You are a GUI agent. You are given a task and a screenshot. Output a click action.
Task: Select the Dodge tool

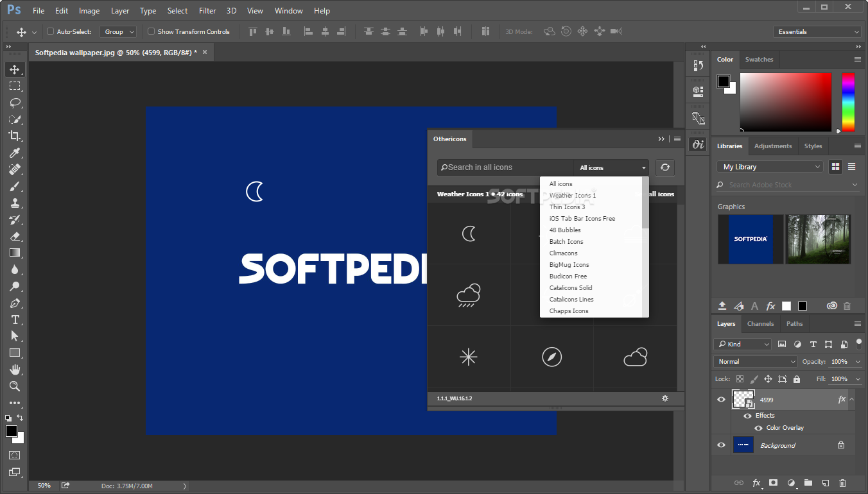point(15,286)
